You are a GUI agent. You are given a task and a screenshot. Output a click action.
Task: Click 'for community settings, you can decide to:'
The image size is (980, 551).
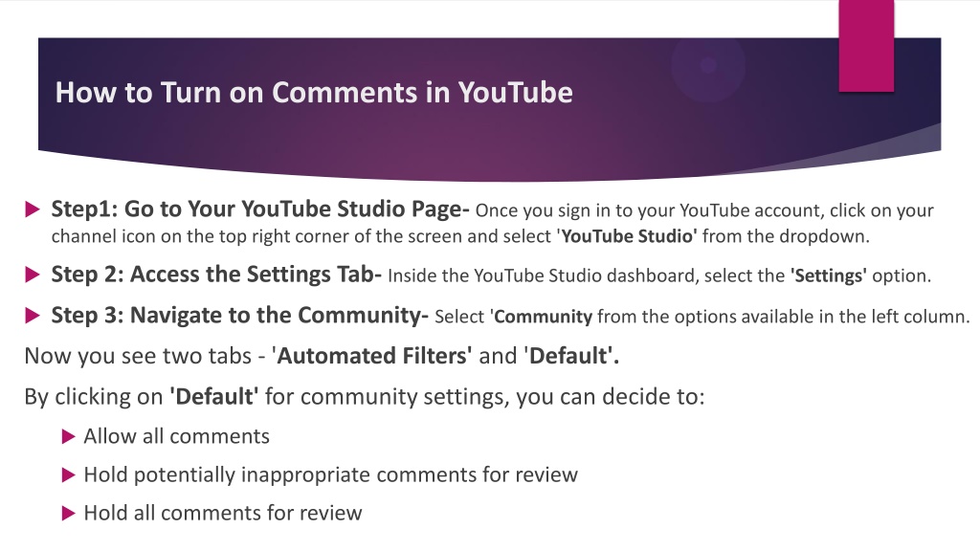484,397
